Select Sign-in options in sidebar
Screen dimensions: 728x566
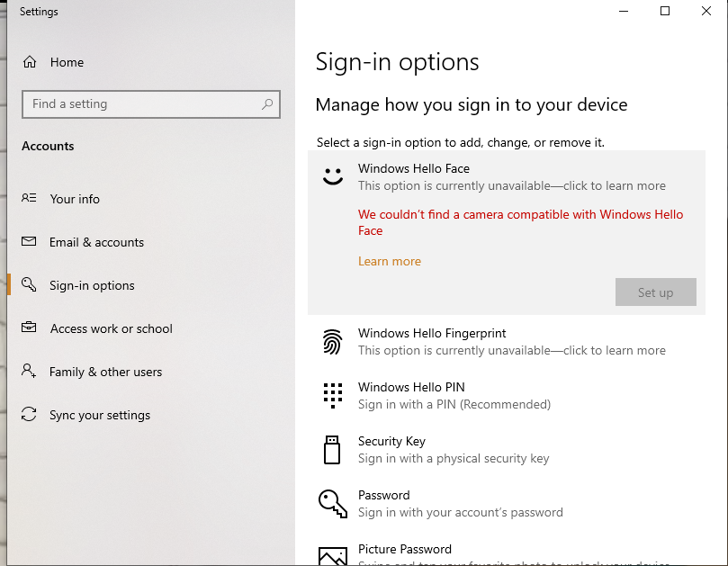[x=151, y=285]
